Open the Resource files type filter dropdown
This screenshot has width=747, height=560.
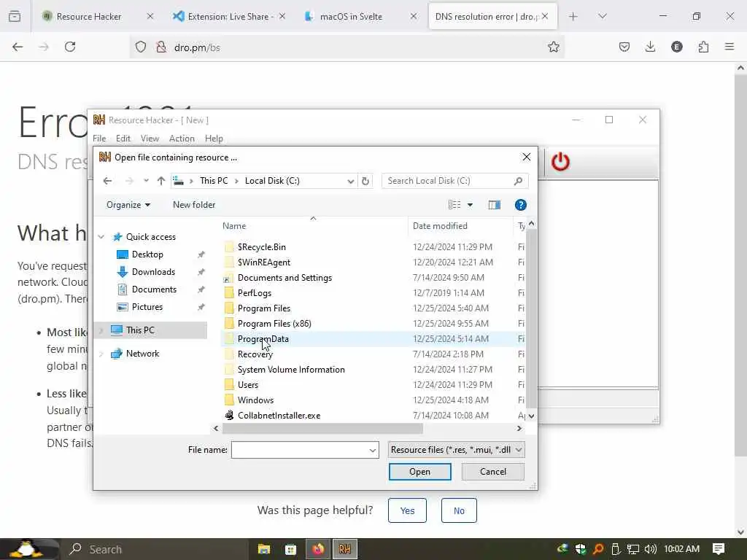(x=457, y=450)
